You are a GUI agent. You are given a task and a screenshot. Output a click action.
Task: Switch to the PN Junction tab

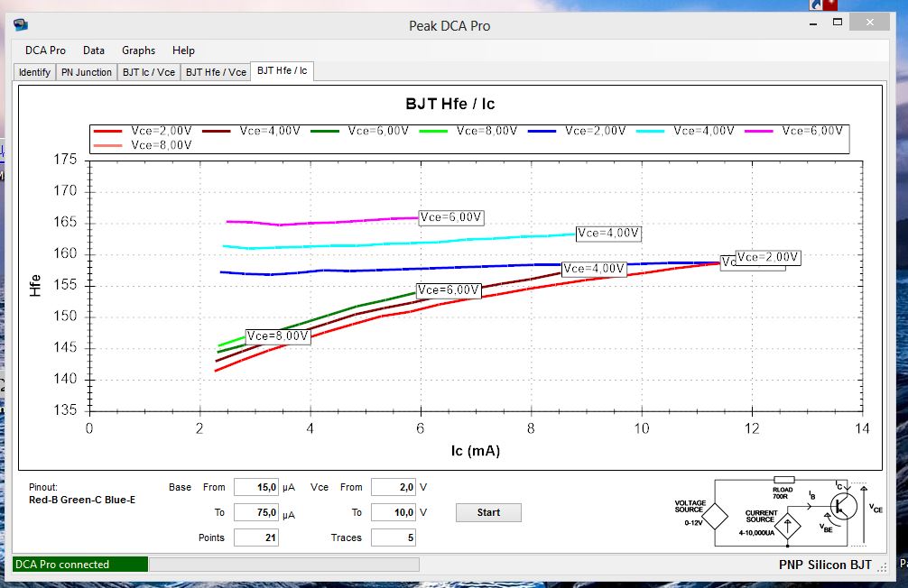point(87,72)
